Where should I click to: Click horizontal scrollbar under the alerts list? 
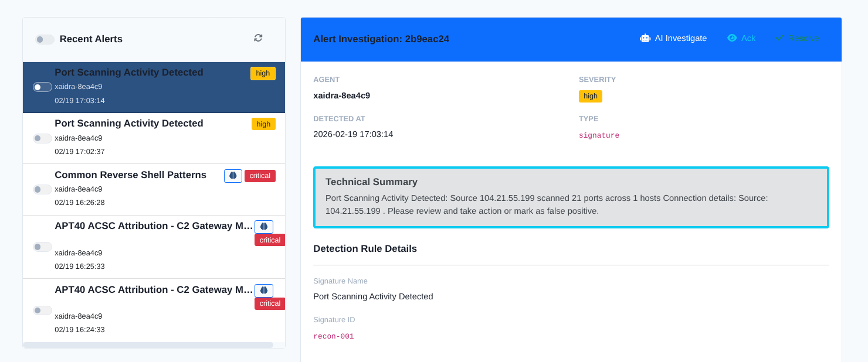pos(148,345)
